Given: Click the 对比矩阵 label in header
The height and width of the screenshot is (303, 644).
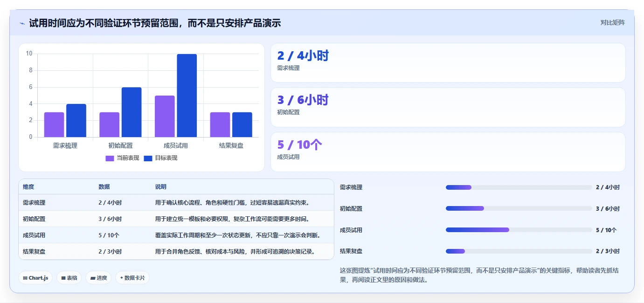Looking at the screenshot, I should [612, 22].
